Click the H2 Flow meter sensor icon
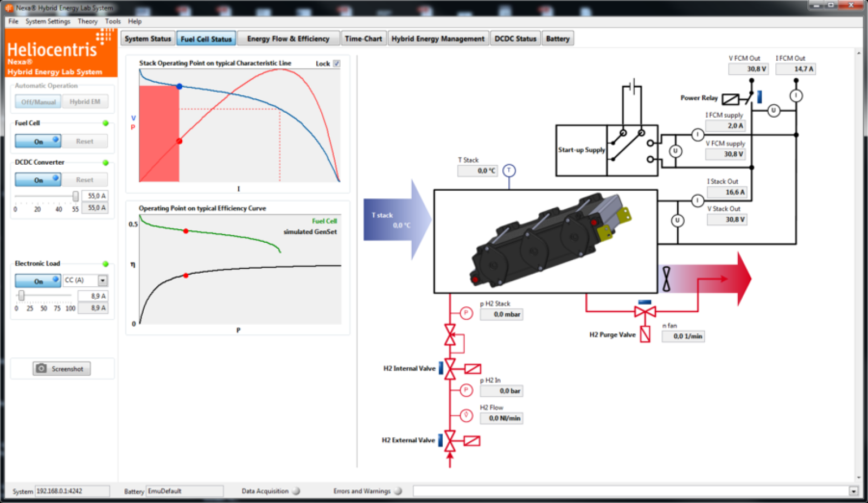This screenshot has width=868, height=503. pyautogui.click(x=466, y=415)
